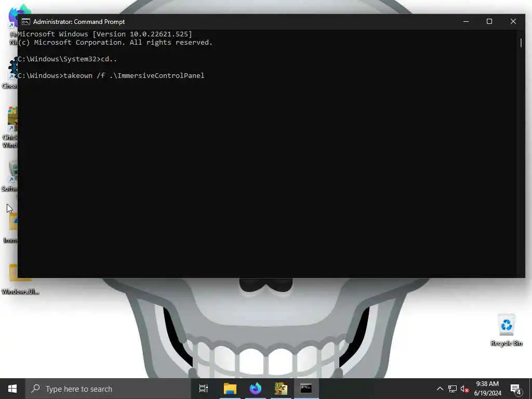This screenshot has height=399, width=532.
Task: Open the Firefox browser taskbar icon
Action: pos(256,389)
